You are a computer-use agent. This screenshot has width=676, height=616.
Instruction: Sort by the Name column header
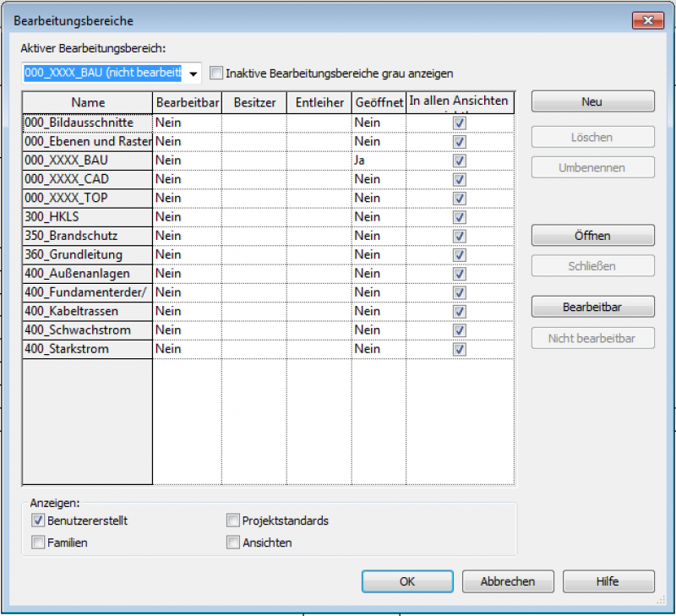[x=87, y=102]
